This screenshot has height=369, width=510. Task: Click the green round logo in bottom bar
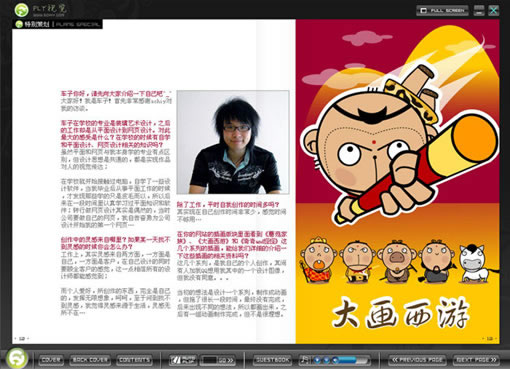click(x=17, y=359)
